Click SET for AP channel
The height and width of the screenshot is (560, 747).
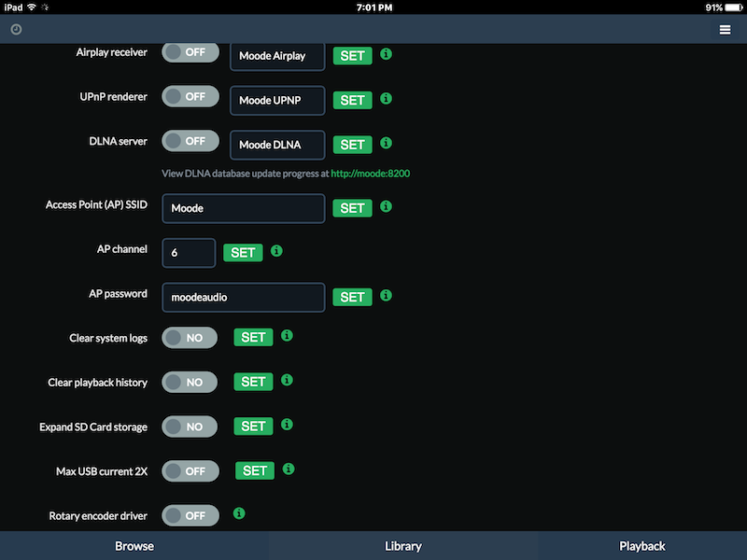243,252
